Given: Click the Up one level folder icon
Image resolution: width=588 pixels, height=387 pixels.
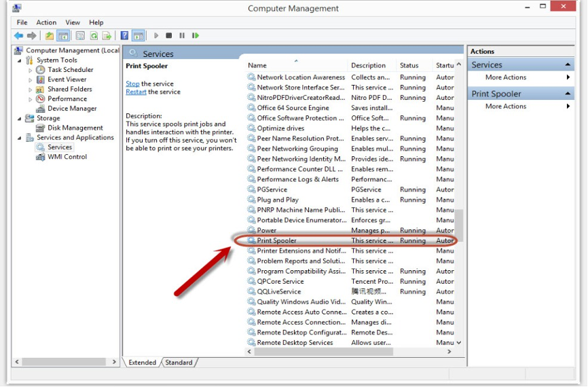Looking at the screenshot, I should (49, 35).
